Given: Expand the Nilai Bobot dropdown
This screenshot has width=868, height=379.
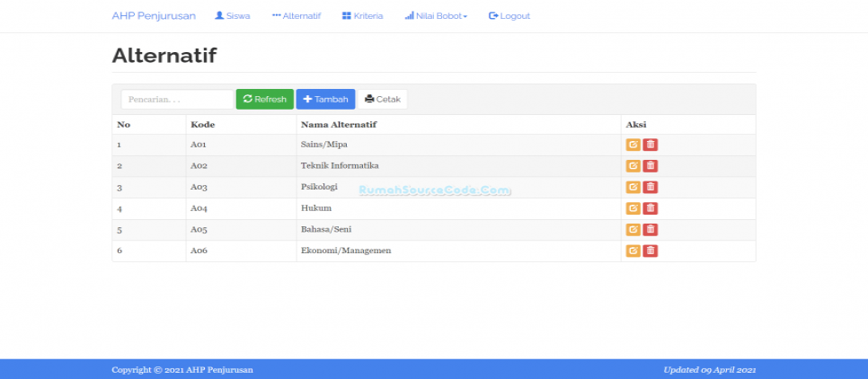Looking at the screenshot, I should (436, 16).
